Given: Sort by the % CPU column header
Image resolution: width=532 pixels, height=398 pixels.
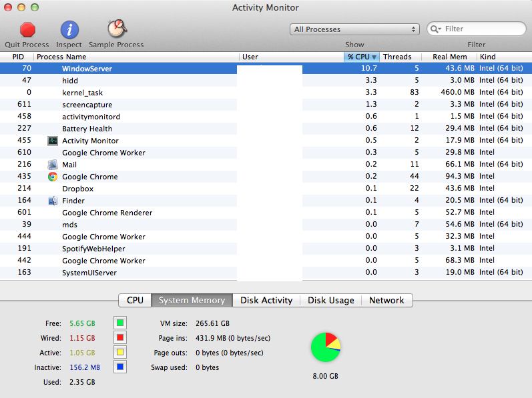Looking at the screenshot, I should tap(362, 57).
